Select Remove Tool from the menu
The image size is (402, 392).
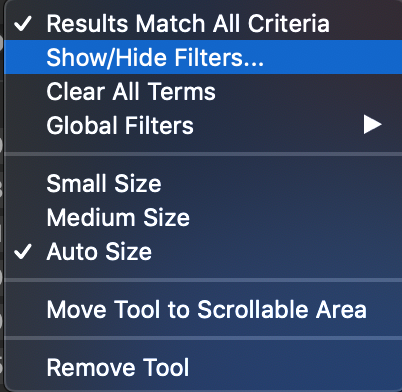(x=203, y=367)
